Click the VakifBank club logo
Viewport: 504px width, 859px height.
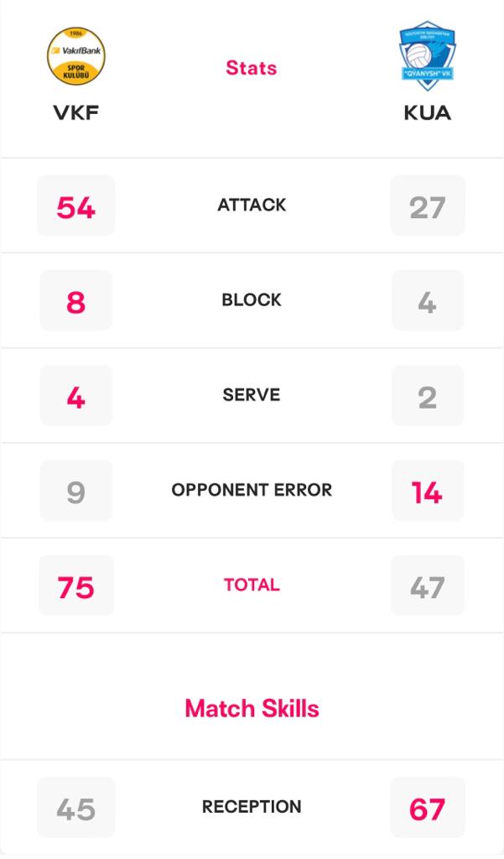coord(76,56)
